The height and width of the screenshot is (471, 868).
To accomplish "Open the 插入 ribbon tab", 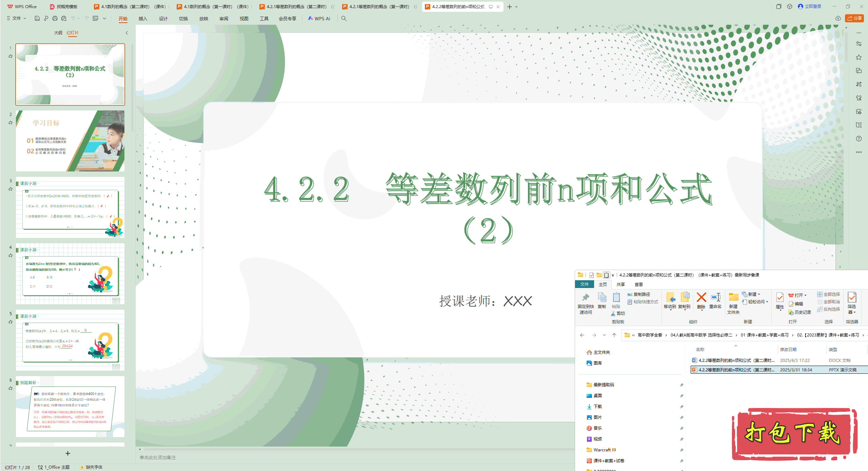I will (143, 19).
